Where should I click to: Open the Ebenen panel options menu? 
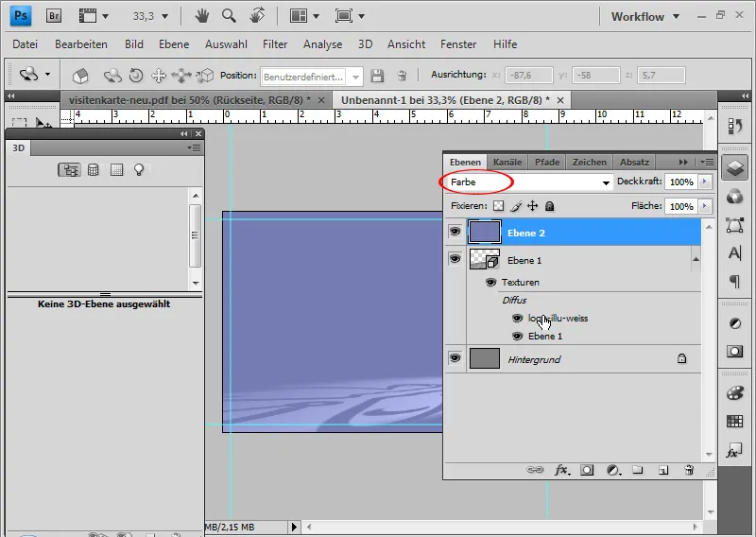click(x=707, y=162)
